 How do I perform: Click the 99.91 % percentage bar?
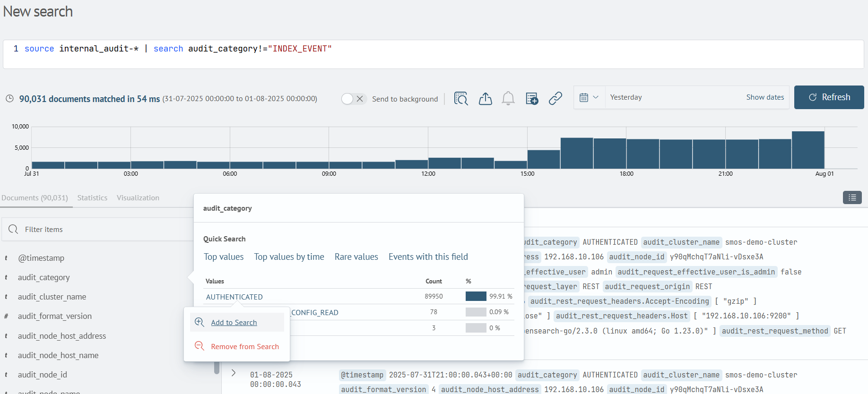pos(476,296)
